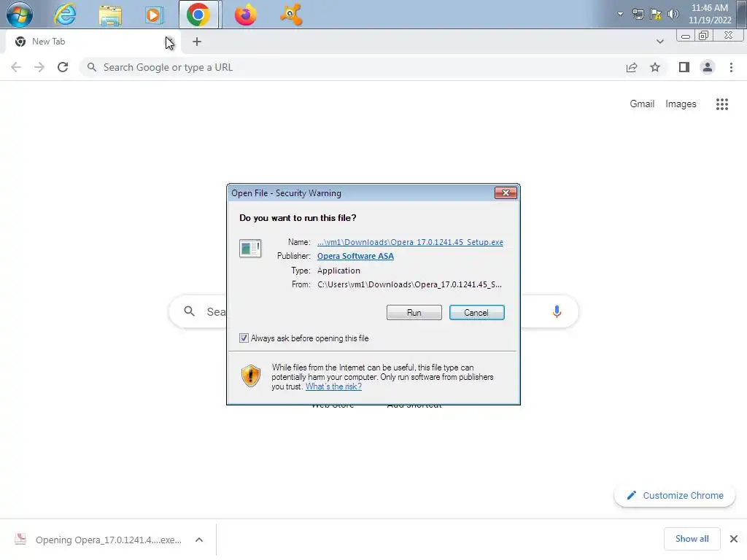
Task: Start voice search with microphone icon
Action: (x=557, y=311)
